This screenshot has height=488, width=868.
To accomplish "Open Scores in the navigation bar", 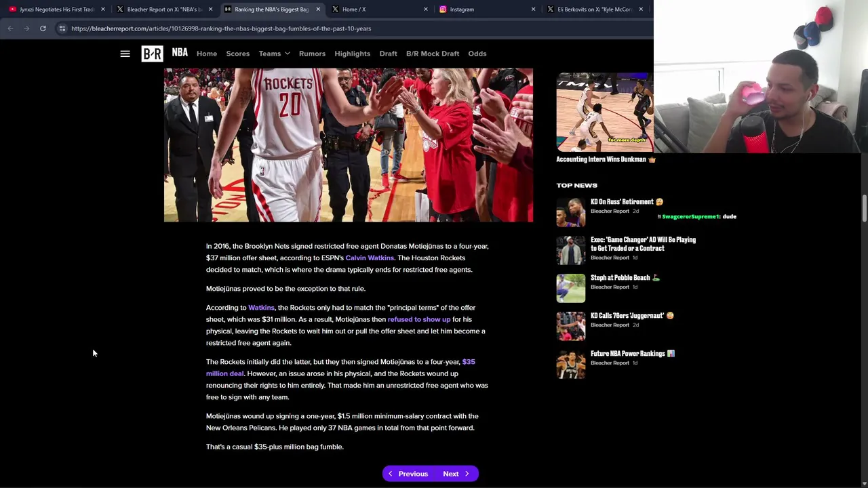I will point(238,54).
